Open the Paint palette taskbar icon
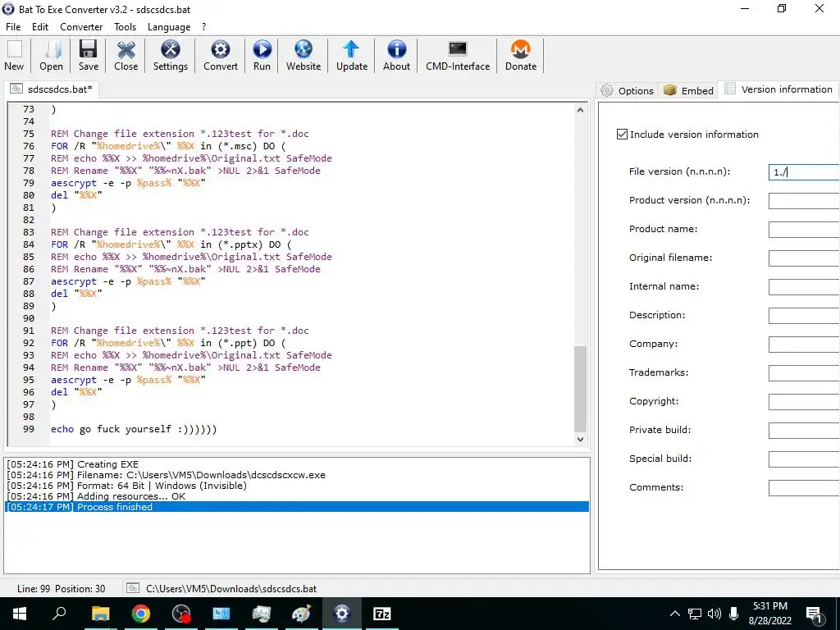 click(302, 614)
